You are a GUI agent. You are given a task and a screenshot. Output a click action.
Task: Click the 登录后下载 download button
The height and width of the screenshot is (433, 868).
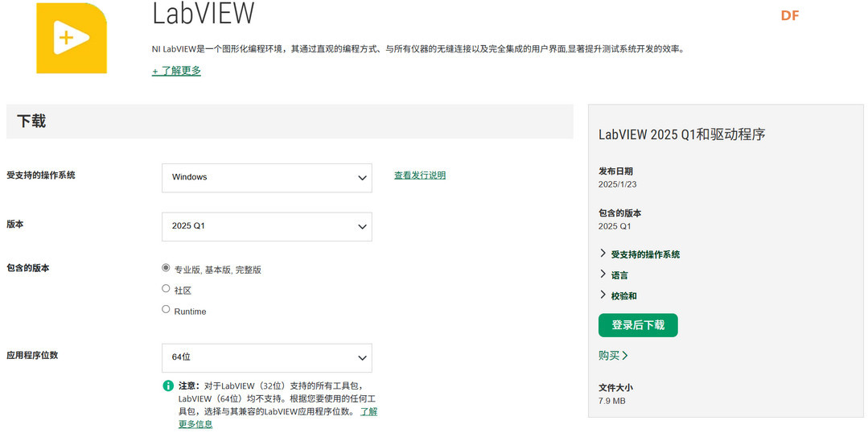[x=638, y=325]
